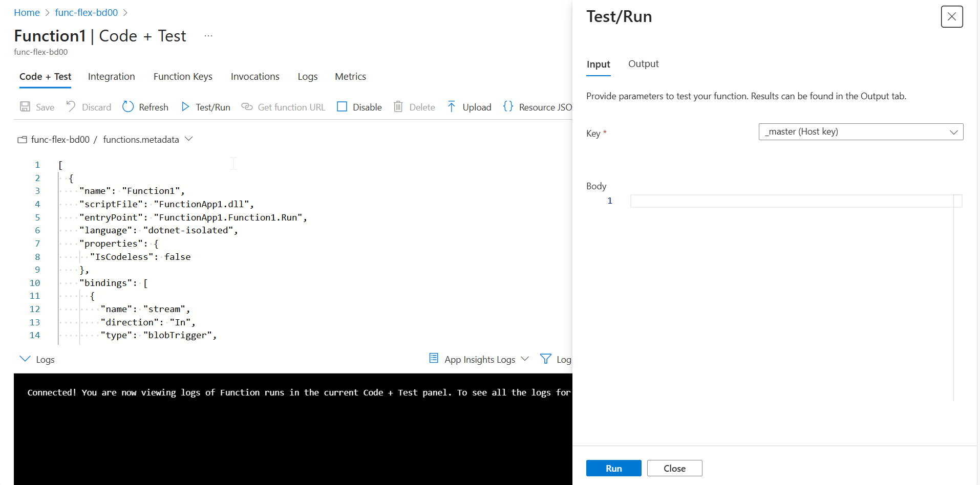Click the Upload toolbar label
The width and height of the screenshot is (980, 485).
pyautogui.click(x=477, y=107)
